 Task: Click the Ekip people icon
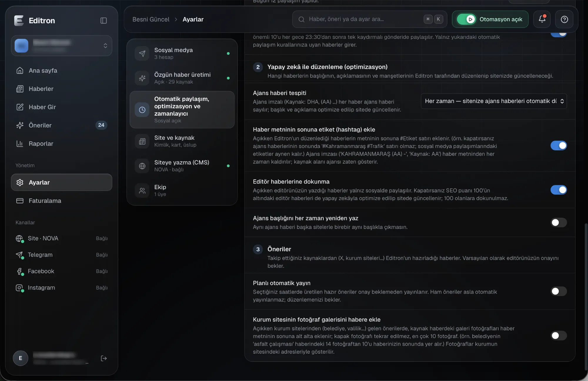click(x=142, y=190)
